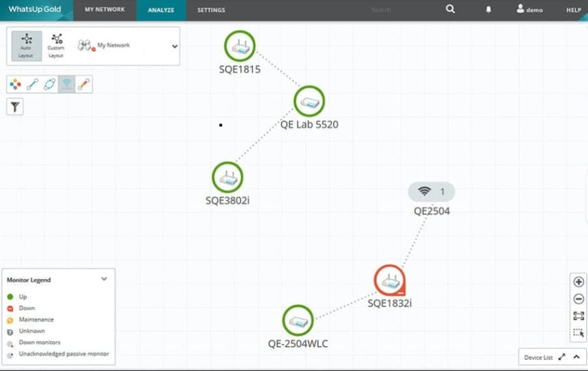This screenshot has width=588, height=371.
Task: Open the Help menu
Action: pyautogui.click(x=574, y=10)
